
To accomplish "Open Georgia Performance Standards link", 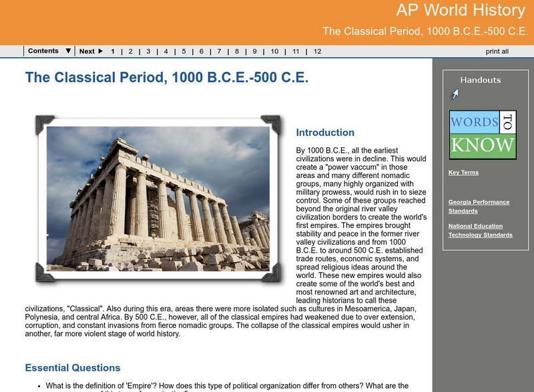I will (479, 206).
